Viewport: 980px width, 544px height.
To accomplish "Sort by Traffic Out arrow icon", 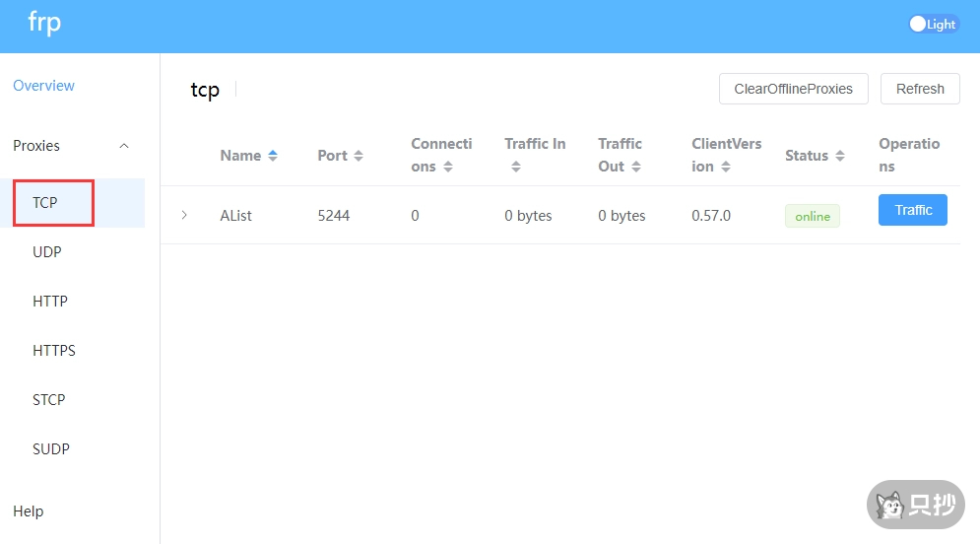I will (x=636, y=167).
